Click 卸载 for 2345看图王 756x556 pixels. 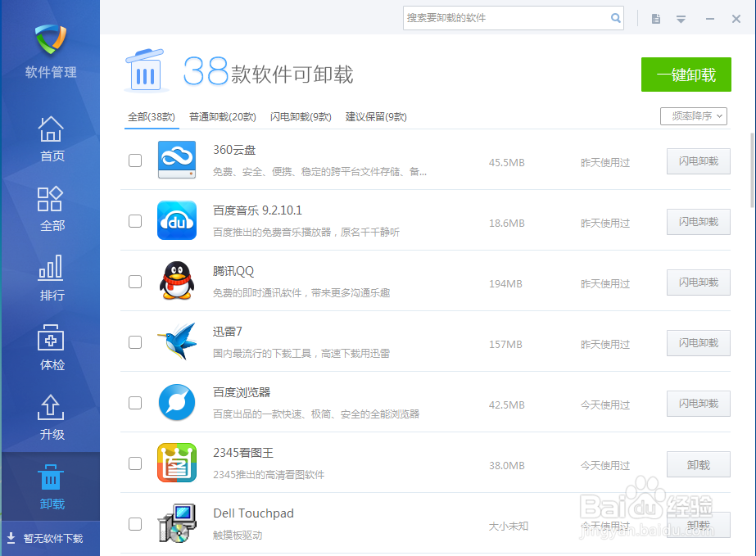pos(699,464)
